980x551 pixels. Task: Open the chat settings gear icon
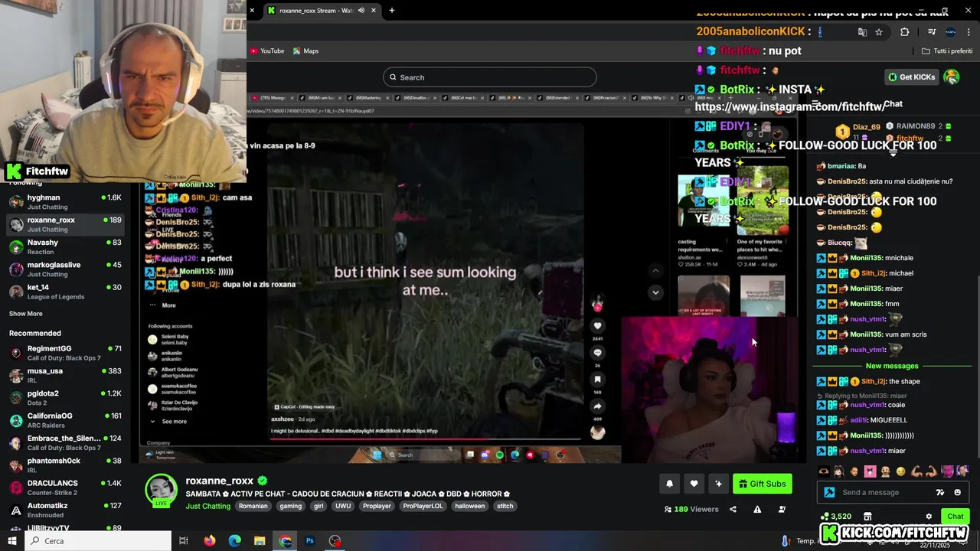(x=929, y=517)
